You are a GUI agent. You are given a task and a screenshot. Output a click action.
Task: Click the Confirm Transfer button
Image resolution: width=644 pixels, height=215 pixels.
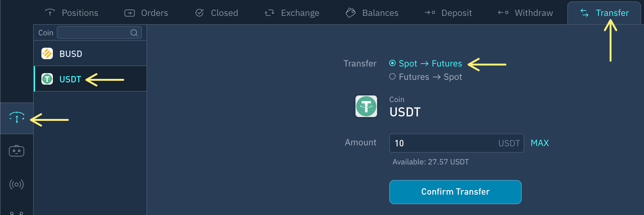click(455, 192)
